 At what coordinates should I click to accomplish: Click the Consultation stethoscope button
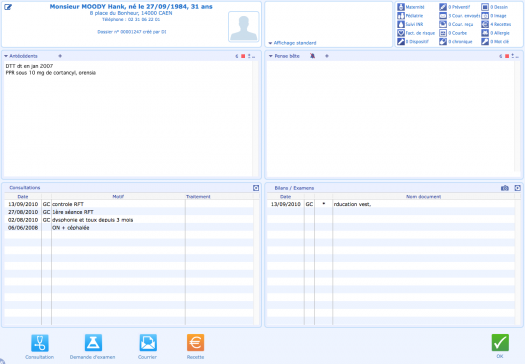click(40, 347)
